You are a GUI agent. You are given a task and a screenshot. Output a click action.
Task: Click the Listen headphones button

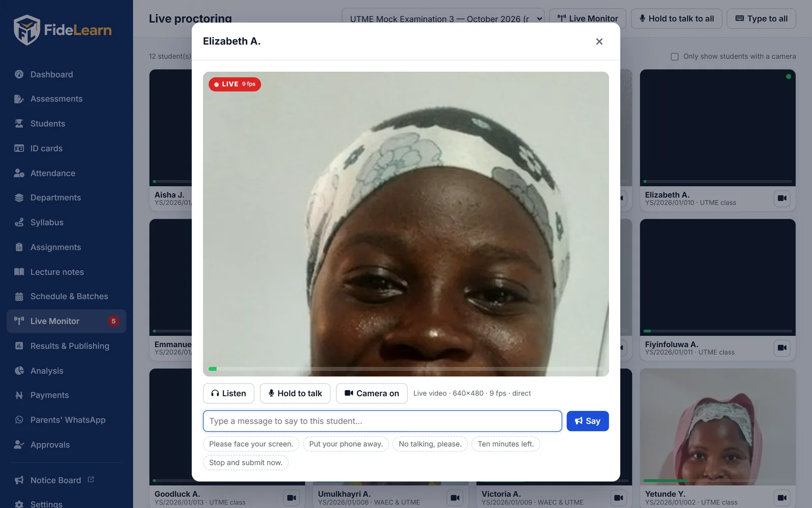tap(228, 393)
